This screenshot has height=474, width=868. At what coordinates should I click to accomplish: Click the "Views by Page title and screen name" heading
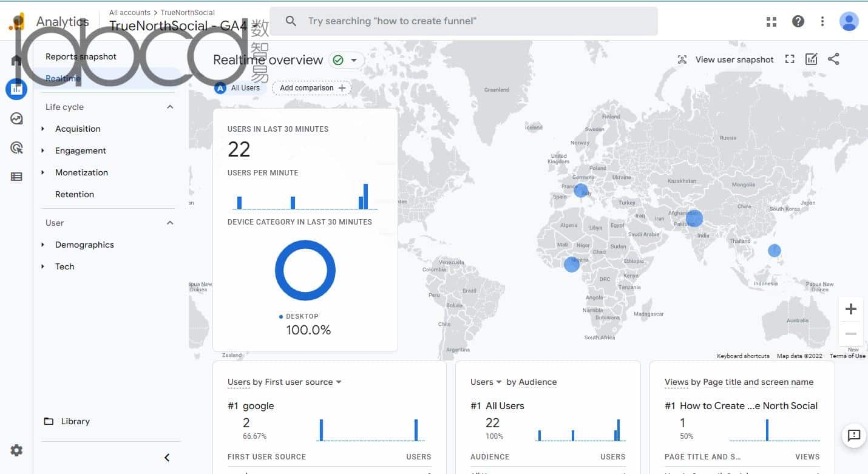click(739, 382)
